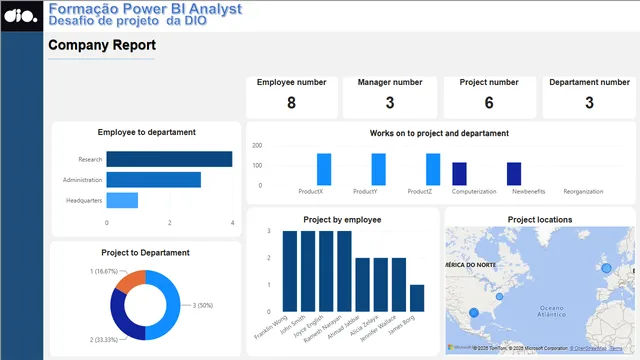Image resolution: width=640 pixels, height=360 pixels.
Task: Click the '3 (50%)' donut data label
Action: pos(203,305)
